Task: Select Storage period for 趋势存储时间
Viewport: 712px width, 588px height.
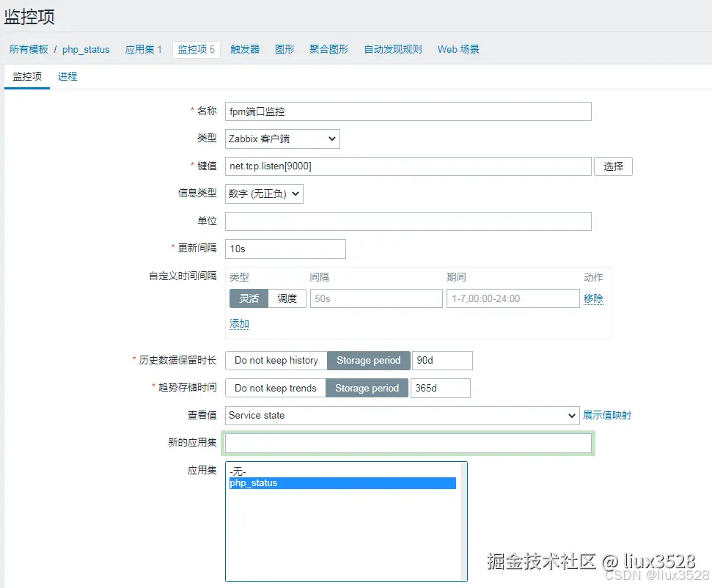Action: pyautogui.click(x=367, y=388)
